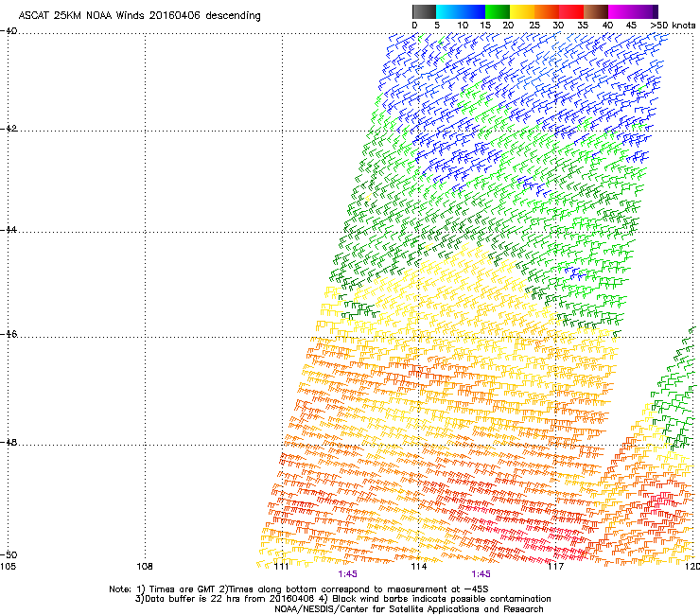Click the latitude label -46
700x615 pixels.
tap(9, 334)
